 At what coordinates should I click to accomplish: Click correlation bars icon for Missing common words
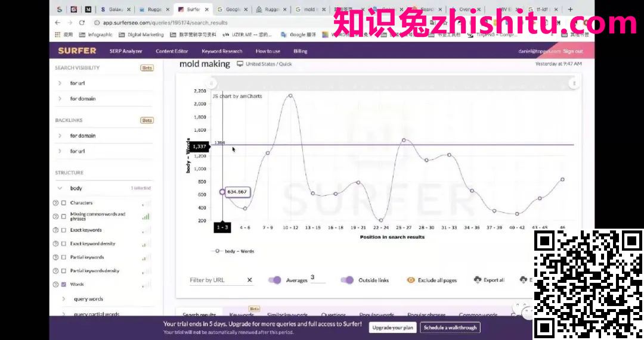(146, 216)
